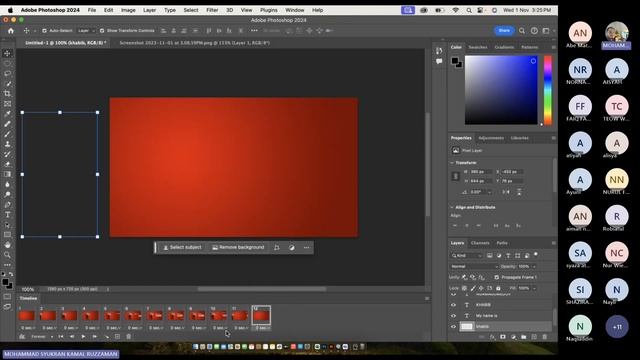Viewport: 640px width, 360px height.
Task: Open the Filter menu
Action: pyautogui.click(x=212, y=10)
